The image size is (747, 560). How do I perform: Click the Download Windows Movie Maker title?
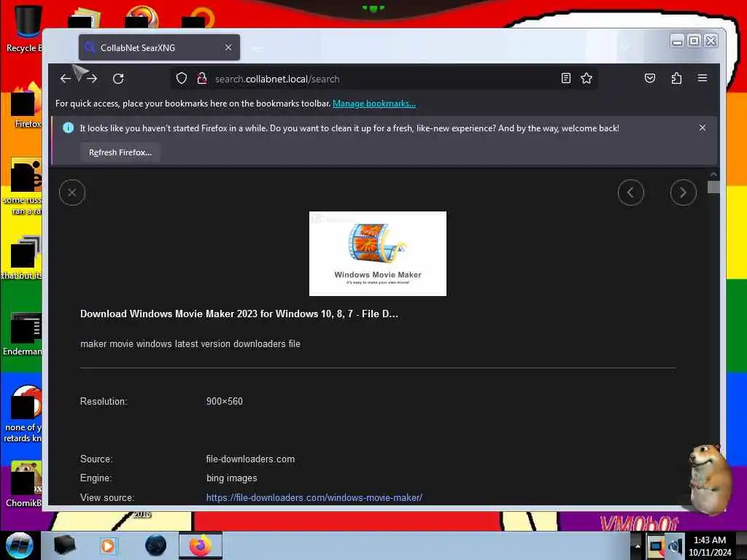(x=239, y=314)
